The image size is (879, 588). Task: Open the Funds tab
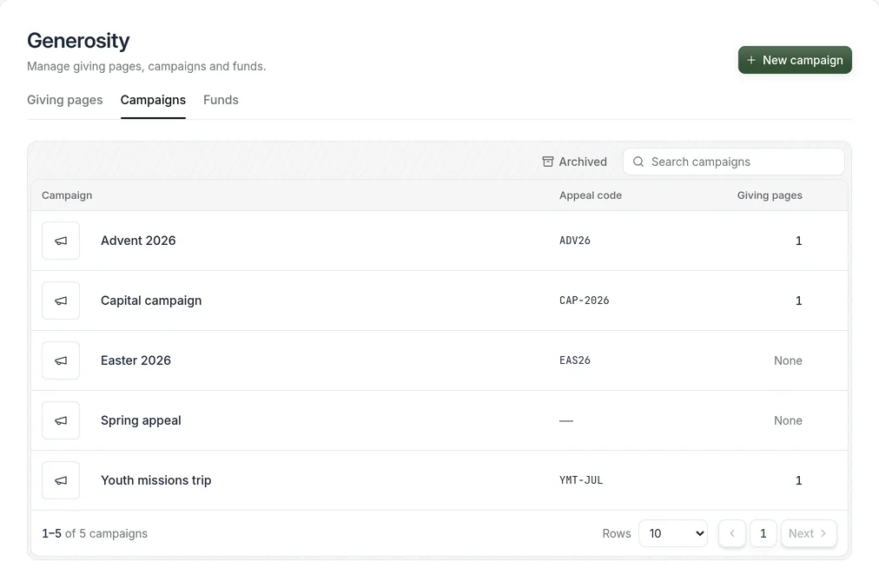tap(221, 100)
